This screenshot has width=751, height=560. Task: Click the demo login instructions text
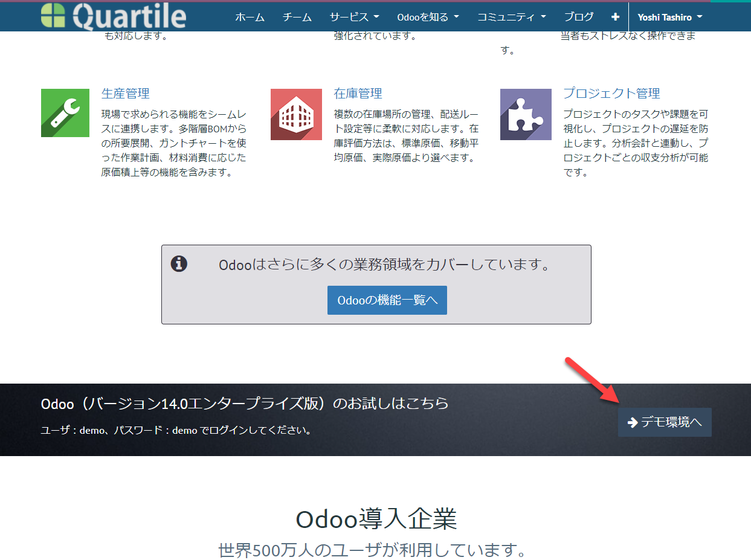(x=176, y=431)
